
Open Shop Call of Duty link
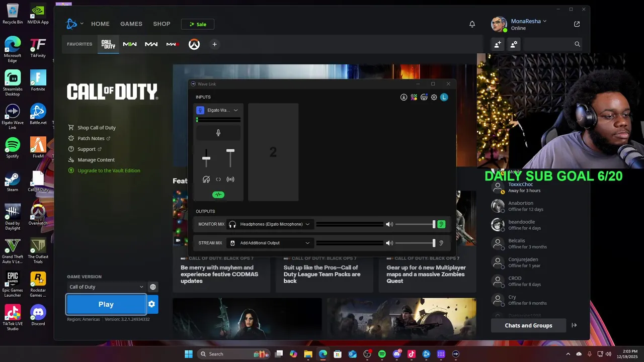click(96, 128)
